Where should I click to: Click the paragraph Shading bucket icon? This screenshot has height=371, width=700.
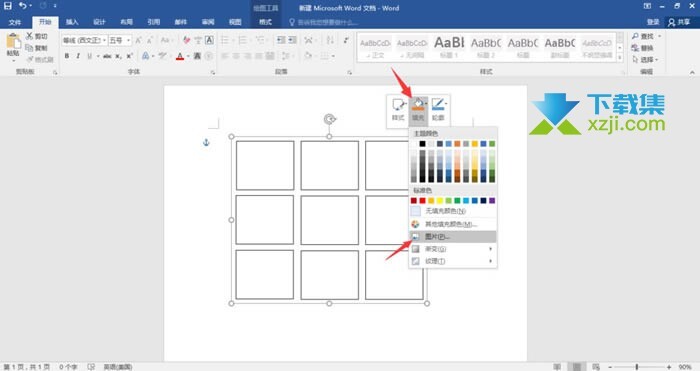click(308, 56)
